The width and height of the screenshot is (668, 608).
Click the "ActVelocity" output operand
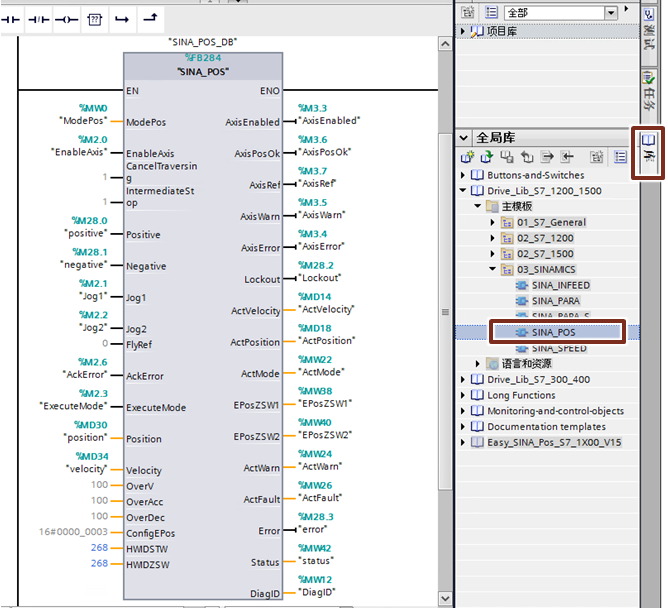pyautogui.click(x=326, y=309)
